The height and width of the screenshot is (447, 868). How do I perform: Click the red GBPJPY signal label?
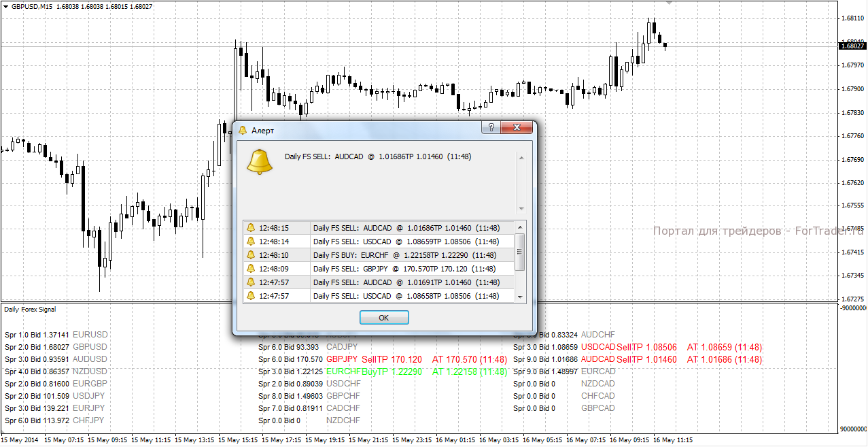342,359
